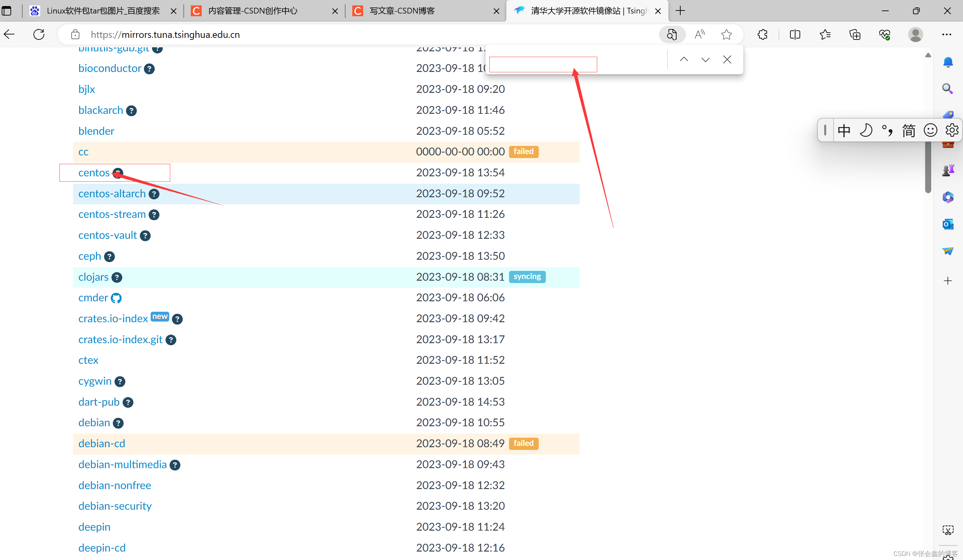Image resolution: width=963 pixels, height=560 pixels.
Task: Open IME settings gear
Action: [x=952, y=130]
